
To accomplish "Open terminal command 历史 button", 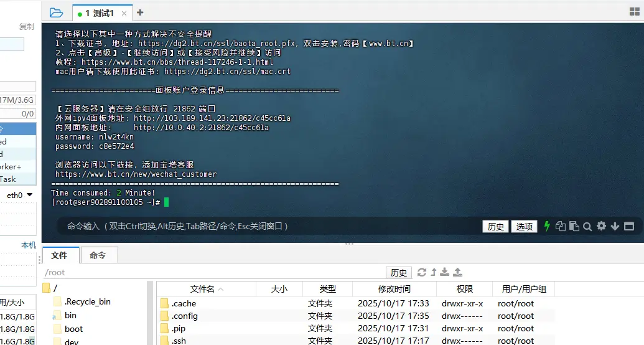I will (x=496, y=227).
